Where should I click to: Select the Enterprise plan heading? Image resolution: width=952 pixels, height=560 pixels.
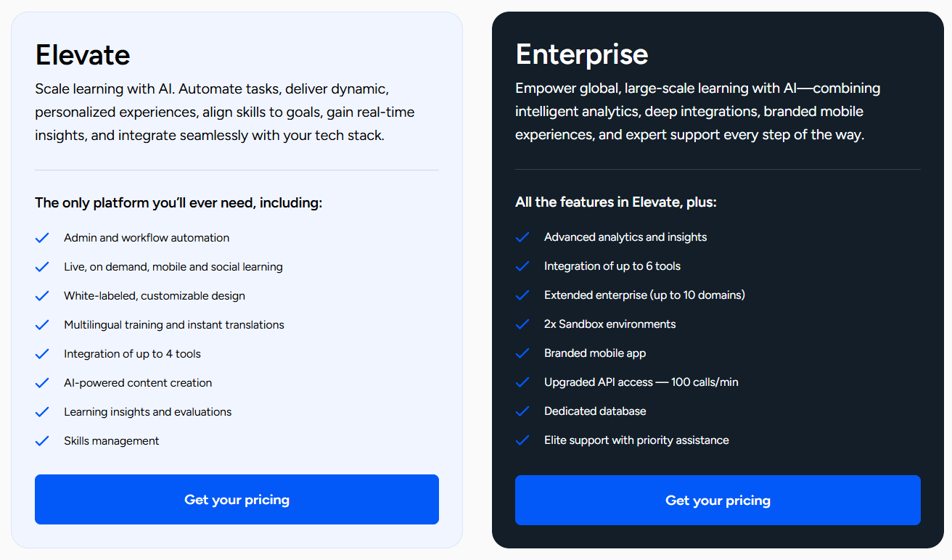coord(582,54)
